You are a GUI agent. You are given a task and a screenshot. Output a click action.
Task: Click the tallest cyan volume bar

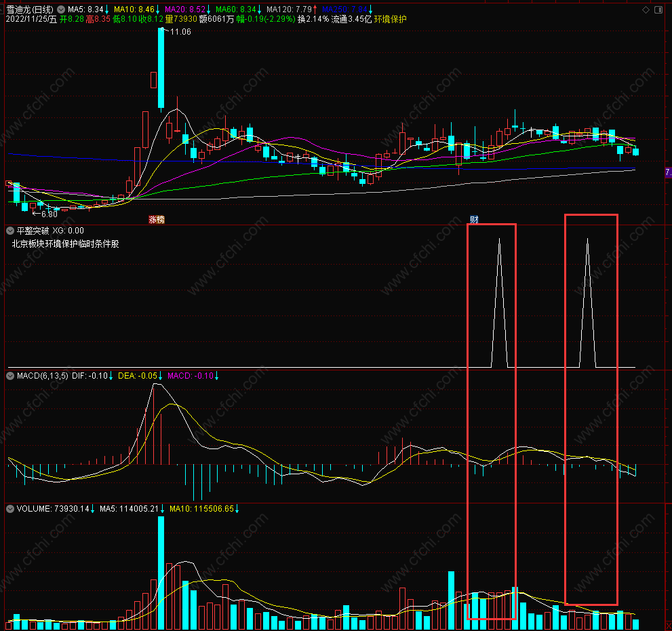point(161,573)
